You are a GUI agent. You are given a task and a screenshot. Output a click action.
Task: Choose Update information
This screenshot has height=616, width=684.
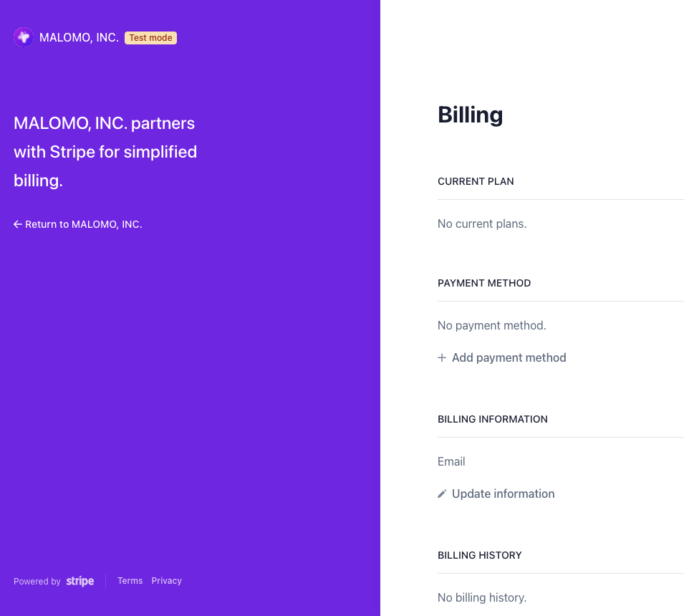pos(503,494)
